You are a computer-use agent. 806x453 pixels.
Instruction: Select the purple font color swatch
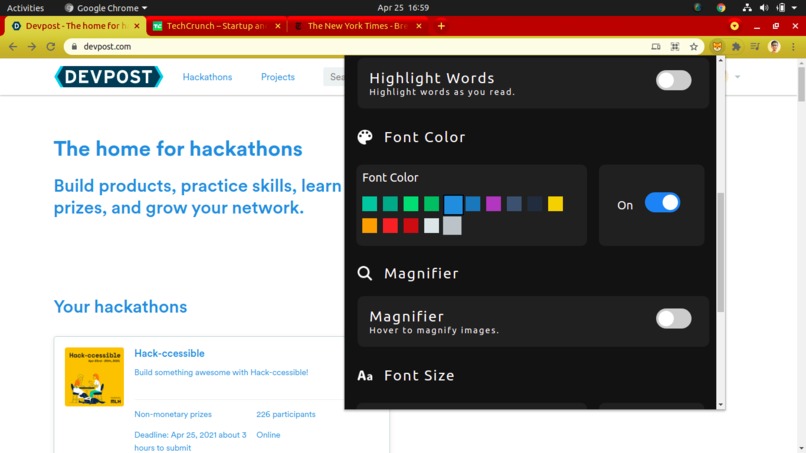tap(493, 204)
